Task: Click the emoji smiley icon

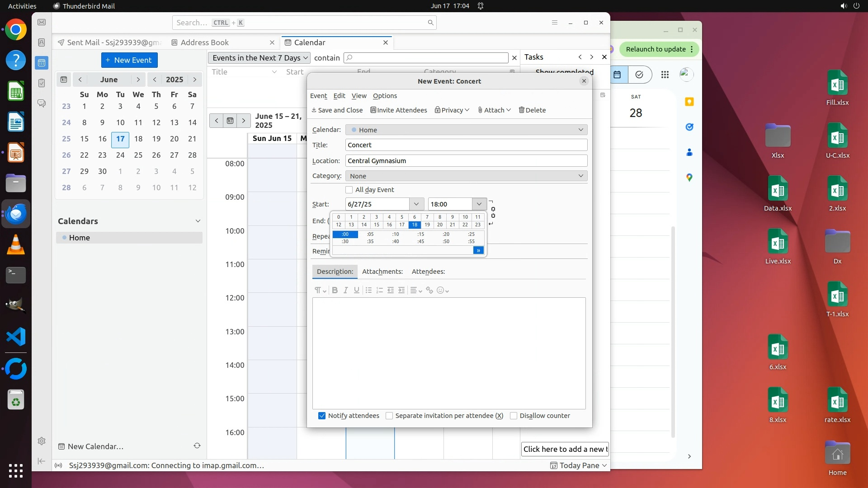Action: click(x=440, y=290)
